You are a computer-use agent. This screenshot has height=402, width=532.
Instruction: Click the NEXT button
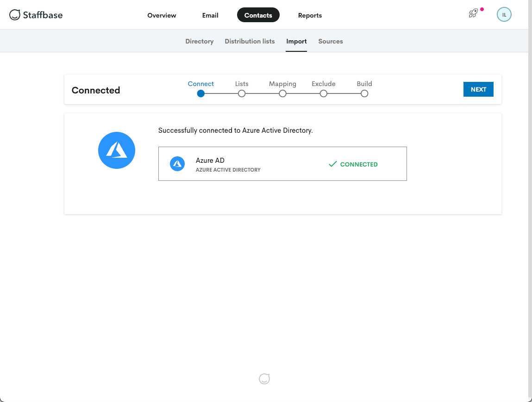478,89
